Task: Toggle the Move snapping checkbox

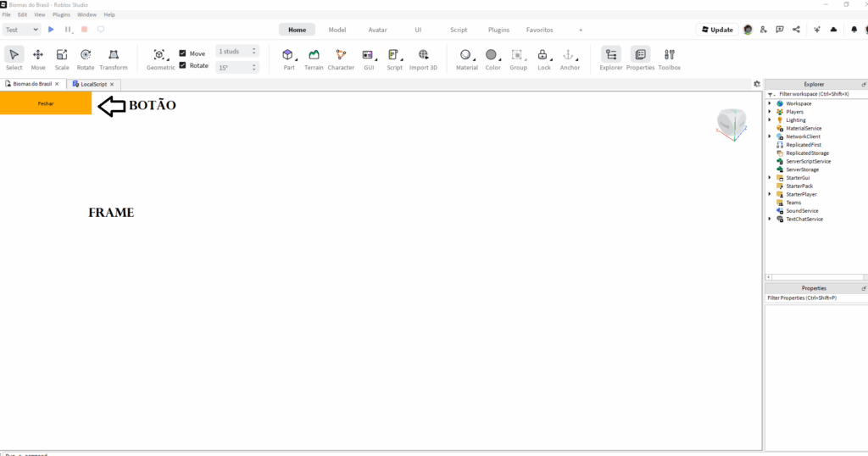Action: click(183, 53)
